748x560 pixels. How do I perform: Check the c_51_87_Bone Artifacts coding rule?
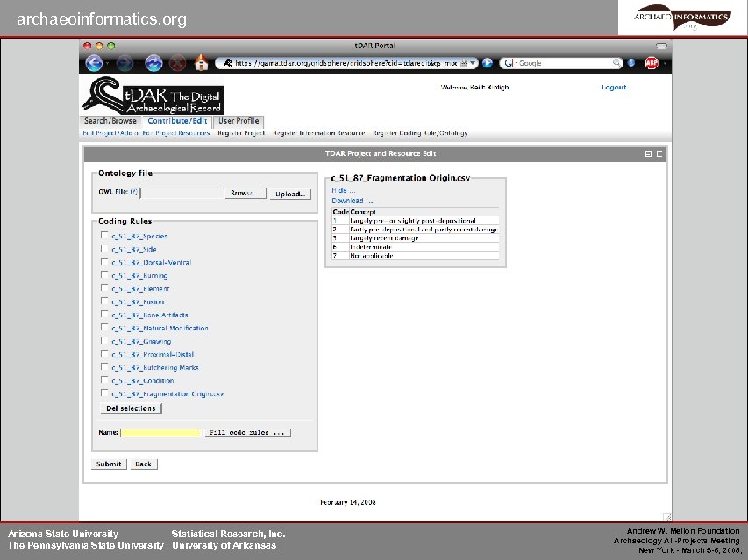pyautogui.click(x=104, y=314)
